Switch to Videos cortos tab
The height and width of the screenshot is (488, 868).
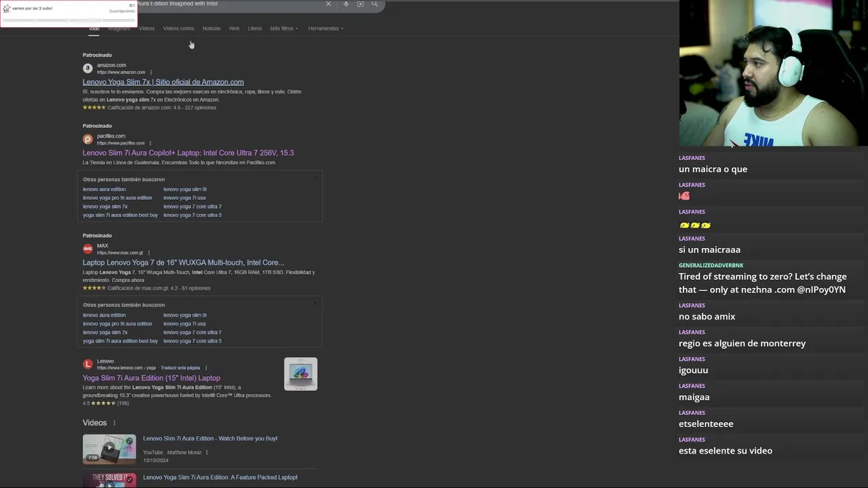pyautogui.click(x=178, y=28)
